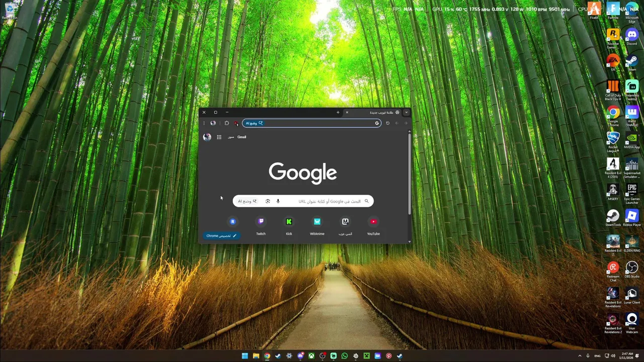Close the current Chrome tab

pyautogui.click(x=347, y=112)
